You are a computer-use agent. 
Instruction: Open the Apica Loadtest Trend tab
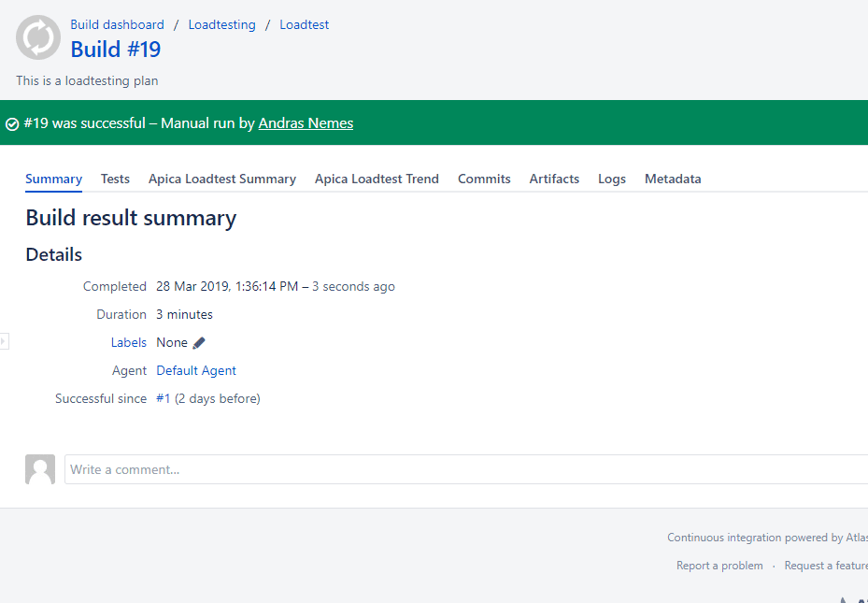pyautogui.click(x=377, y=179)
